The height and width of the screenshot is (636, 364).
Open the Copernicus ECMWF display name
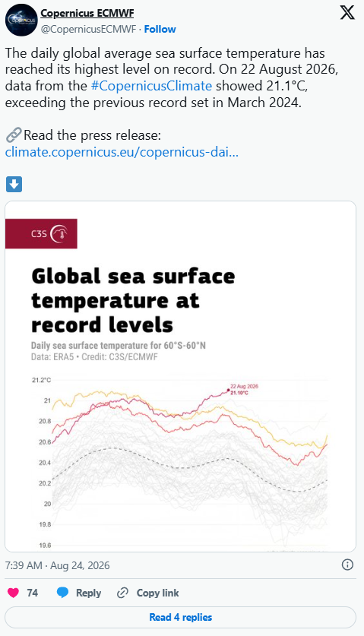[x=87, y=13]
